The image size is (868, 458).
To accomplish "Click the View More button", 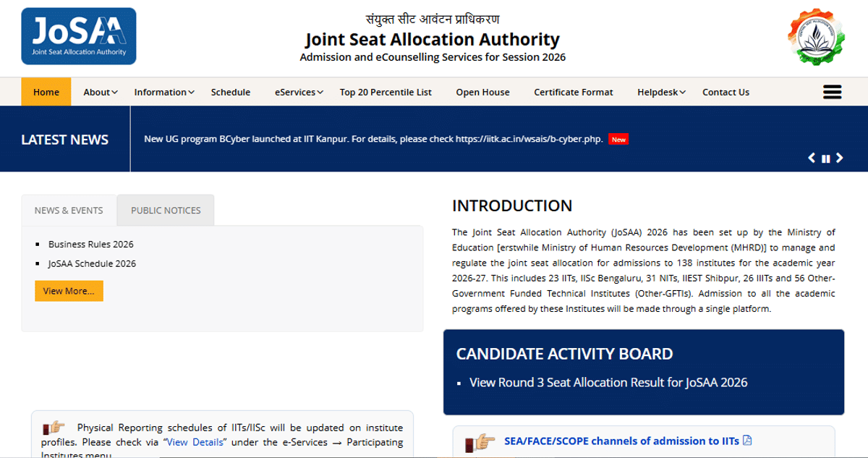I will (x=69, y=291).
